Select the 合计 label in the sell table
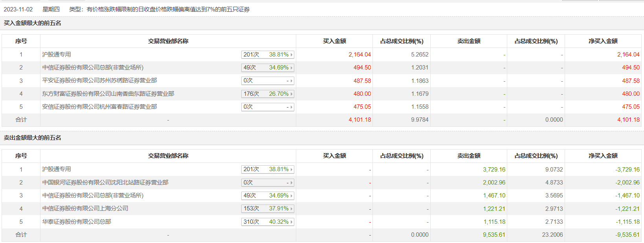 point(21,235)
